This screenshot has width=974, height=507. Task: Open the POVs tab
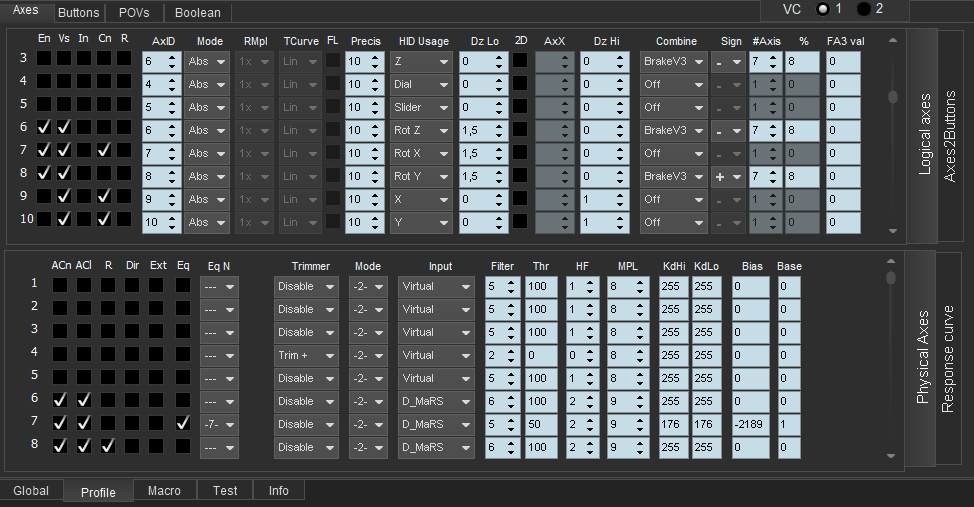(134, 13)
